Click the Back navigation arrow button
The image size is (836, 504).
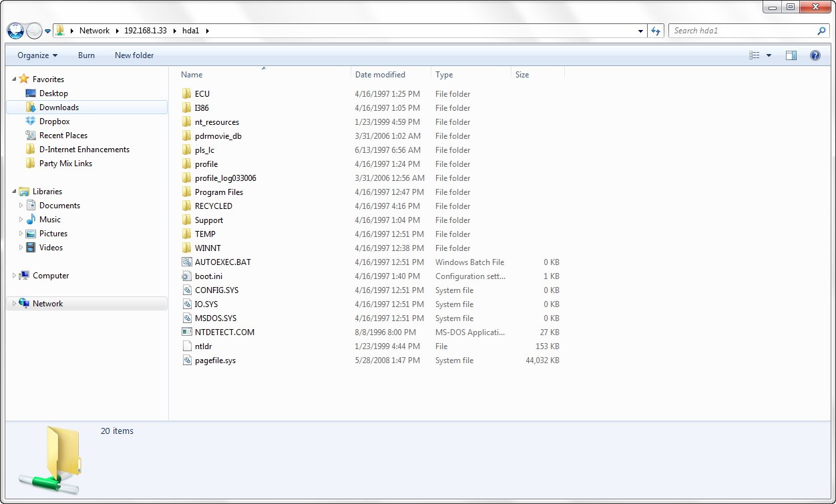coord(15,31)
